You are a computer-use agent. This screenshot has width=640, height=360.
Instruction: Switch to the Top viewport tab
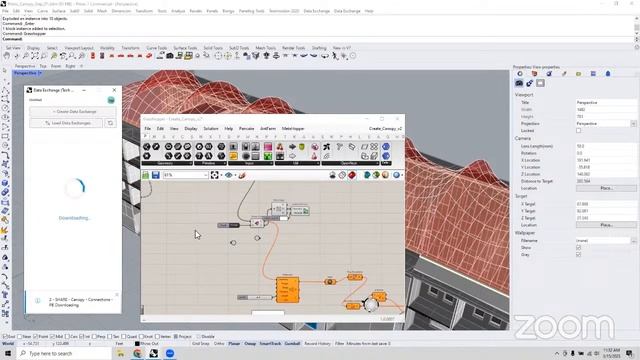coord(43,66)
